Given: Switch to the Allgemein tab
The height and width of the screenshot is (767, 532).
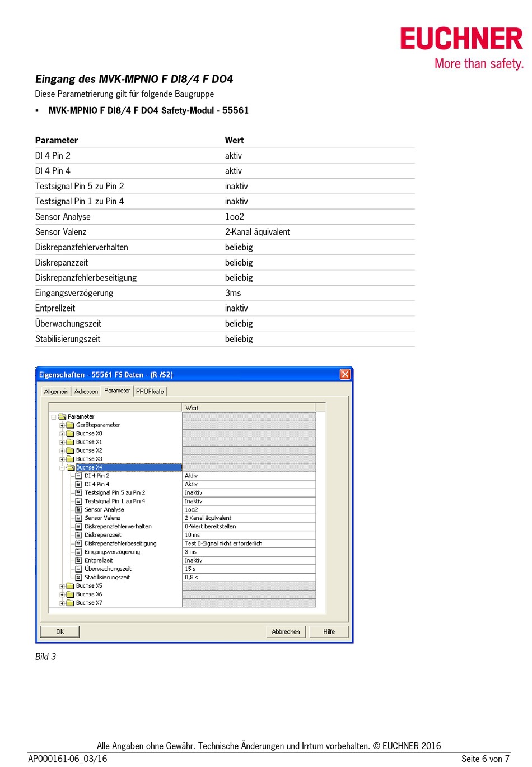Looking at the screenshot, I should [56, 391].
